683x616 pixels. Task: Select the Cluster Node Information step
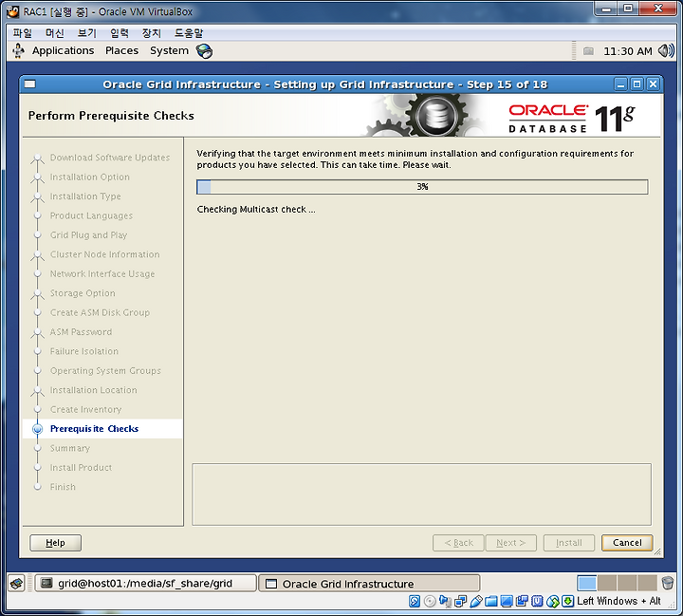(x=104, y=254)
